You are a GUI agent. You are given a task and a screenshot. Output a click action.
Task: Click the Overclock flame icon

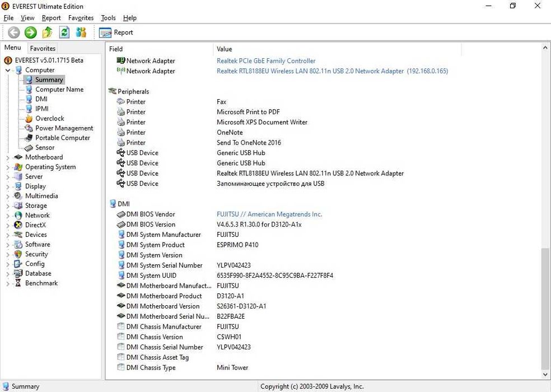click(29, 119)
